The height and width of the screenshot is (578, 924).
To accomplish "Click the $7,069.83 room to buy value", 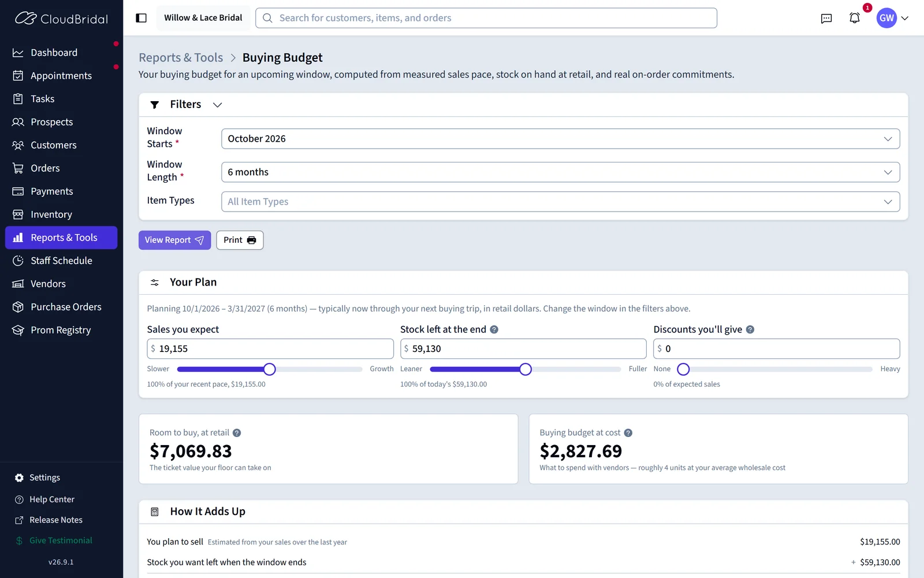I will pos(191,451).
